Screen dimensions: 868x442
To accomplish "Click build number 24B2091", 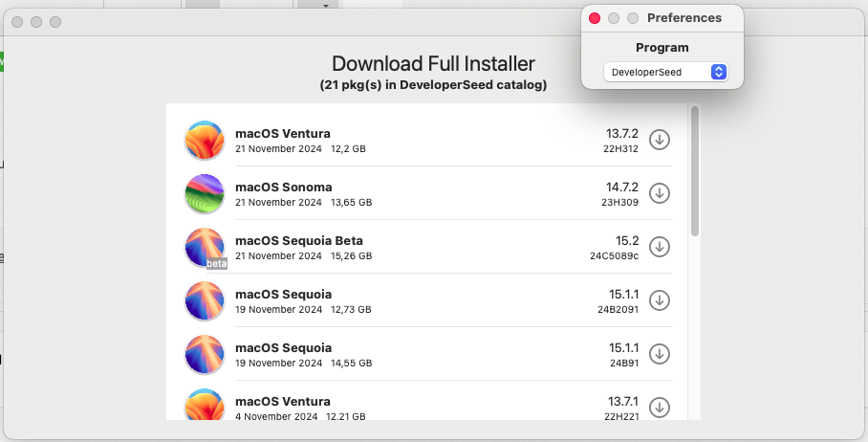I will (618, 310).
